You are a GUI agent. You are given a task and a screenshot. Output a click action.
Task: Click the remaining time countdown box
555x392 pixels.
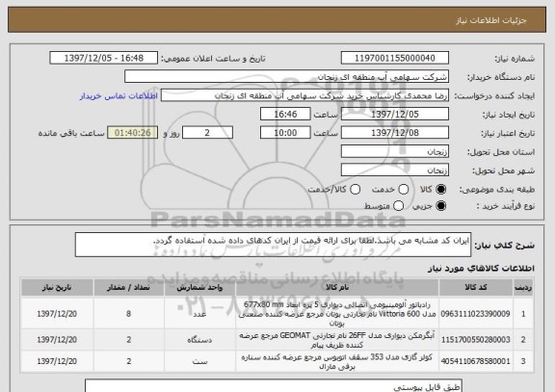pos(133,133)
